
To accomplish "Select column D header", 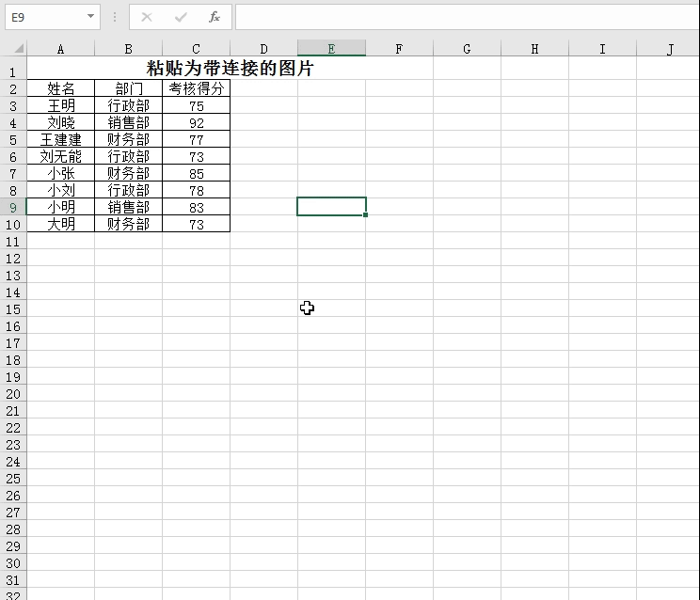I will coord(263,49).
